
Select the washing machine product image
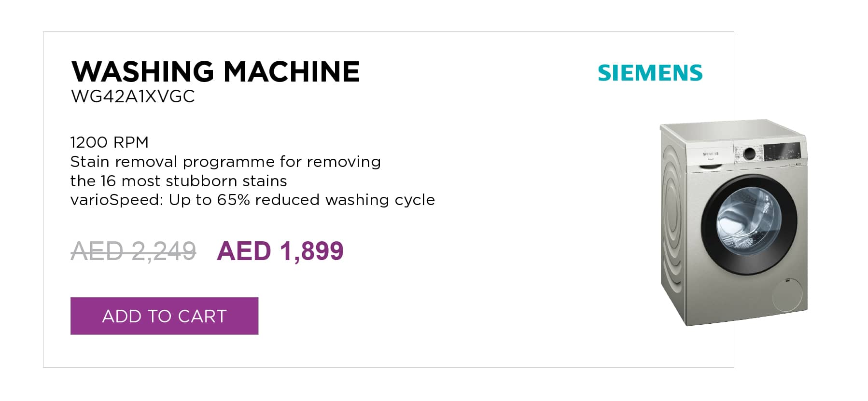coord(734,222)
